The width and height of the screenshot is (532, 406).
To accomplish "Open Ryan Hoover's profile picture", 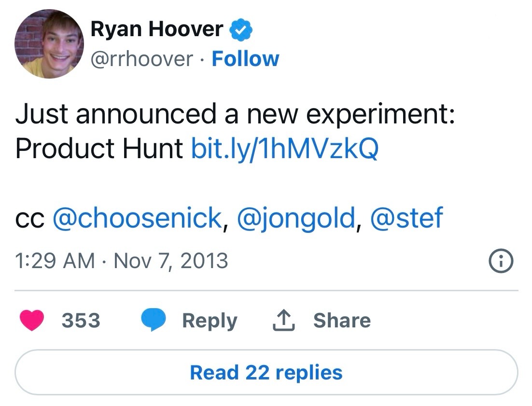I will point(50,43).
